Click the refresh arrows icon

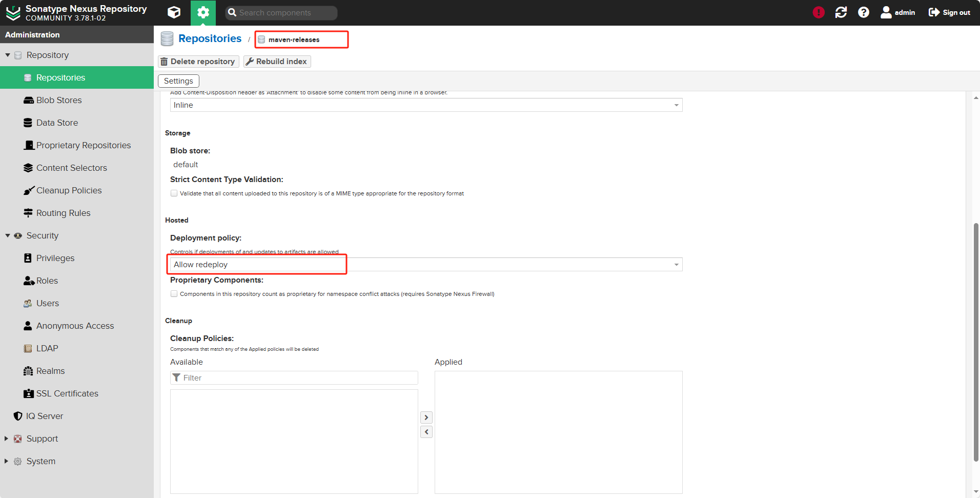(x=841, y=12)
